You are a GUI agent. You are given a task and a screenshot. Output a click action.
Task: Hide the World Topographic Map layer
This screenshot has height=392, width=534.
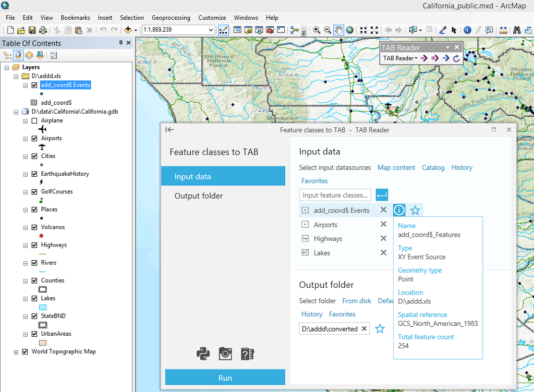(25, 351)
